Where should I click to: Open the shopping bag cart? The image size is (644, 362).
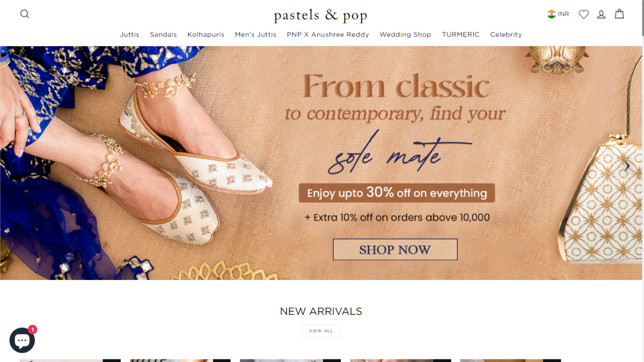point(619,14)
